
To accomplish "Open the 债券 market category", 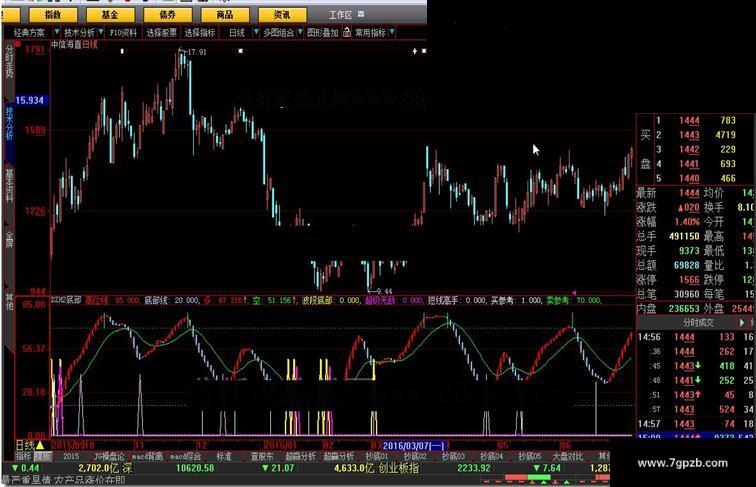I will tap(167, 15).
